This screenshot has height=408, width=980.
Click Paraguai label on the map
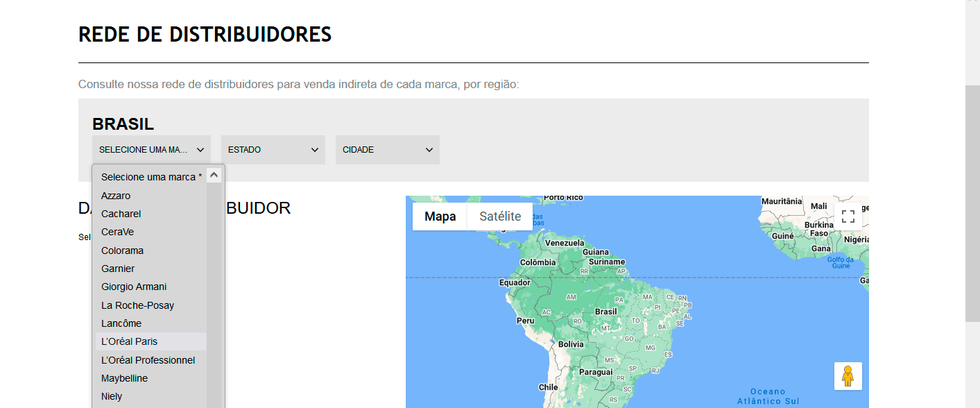click(596, 372)
